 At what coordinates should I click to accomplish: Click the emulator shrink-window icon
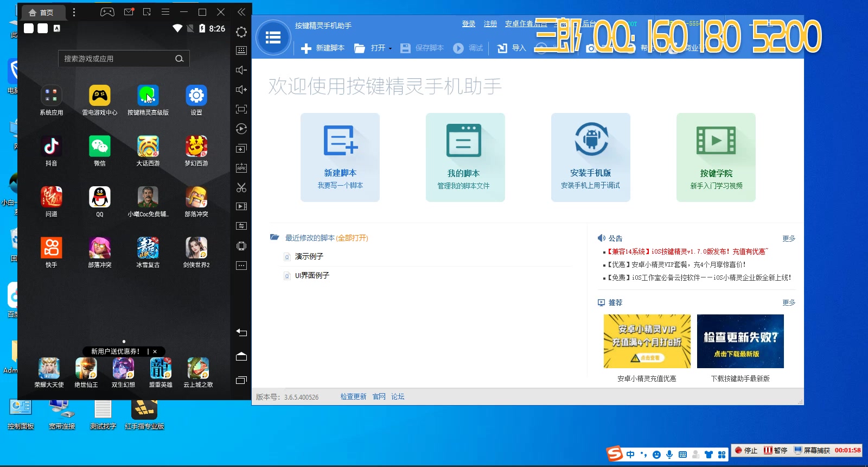147,12
